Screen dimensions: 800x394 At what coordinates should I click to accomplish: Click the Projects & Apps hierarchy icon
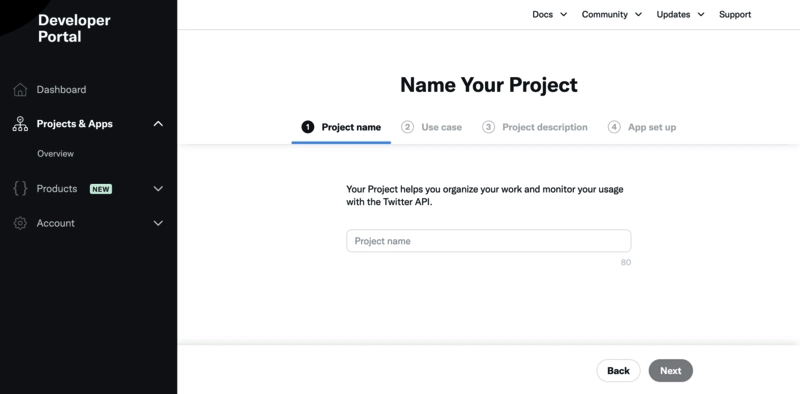click(x=20, y=124)
